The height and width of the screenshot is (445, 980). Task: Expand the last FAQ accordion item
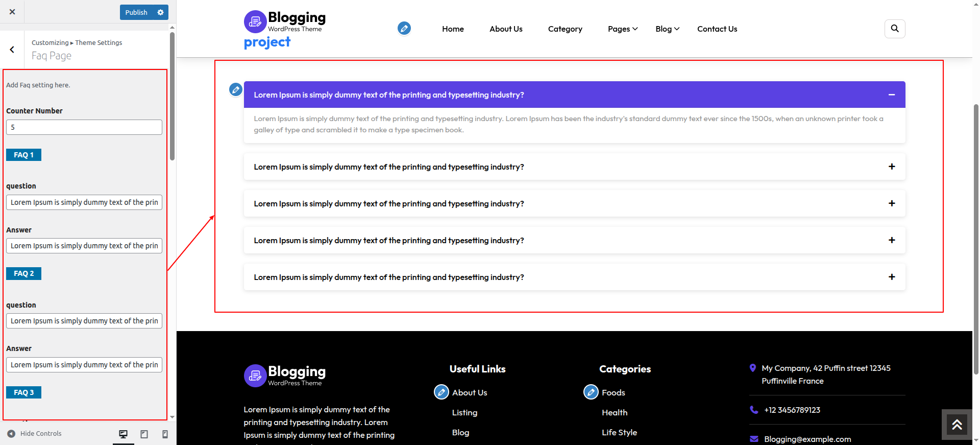891,277
